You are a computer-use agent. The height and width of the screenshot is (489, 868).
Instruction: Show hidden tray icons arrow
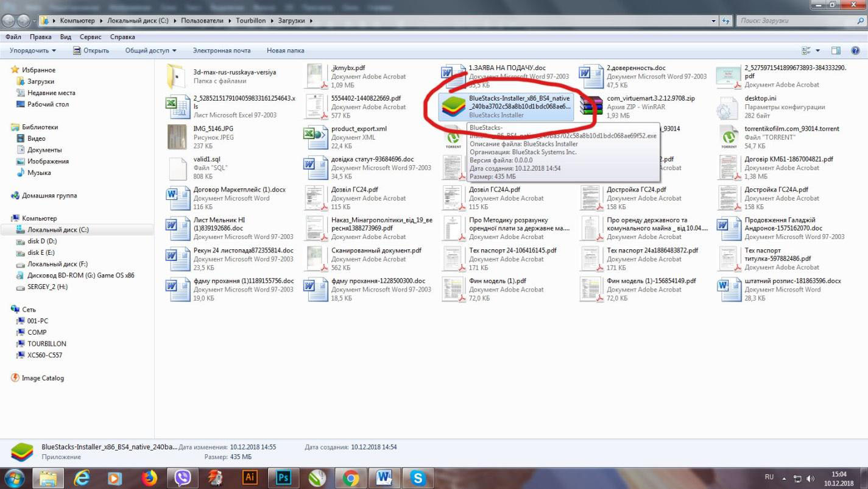(x=783, y=479)
